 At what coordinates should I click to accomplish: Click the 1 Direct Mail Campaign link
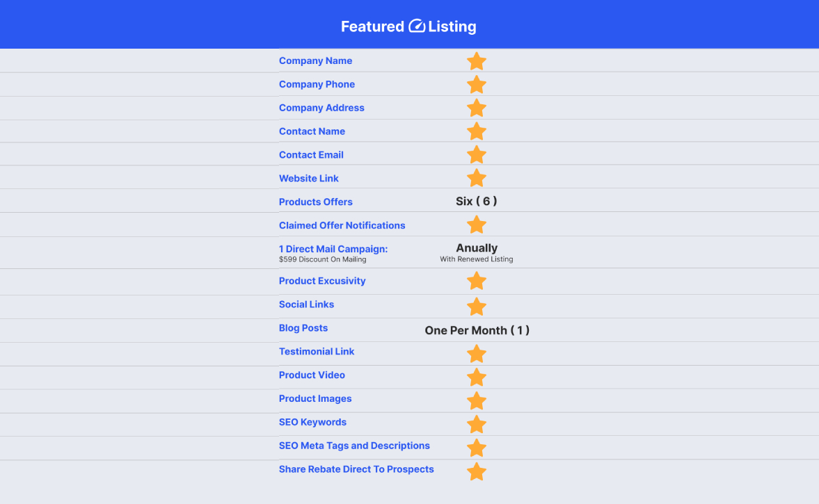[x=333, y=249]
